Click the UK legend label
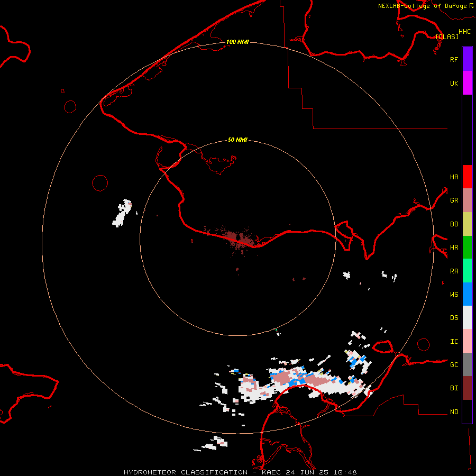The width and height of the screenshot is (476, 476). [454, 83]
